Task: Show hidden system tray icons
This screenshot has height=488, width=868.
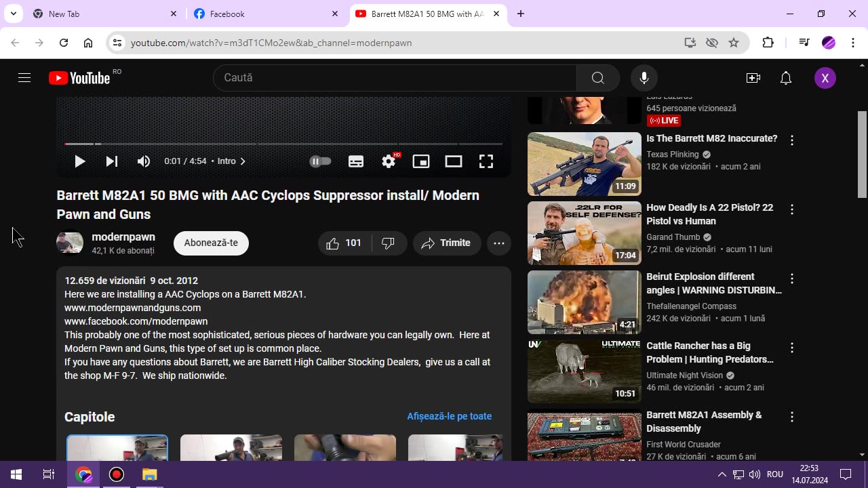Action: 722,474
